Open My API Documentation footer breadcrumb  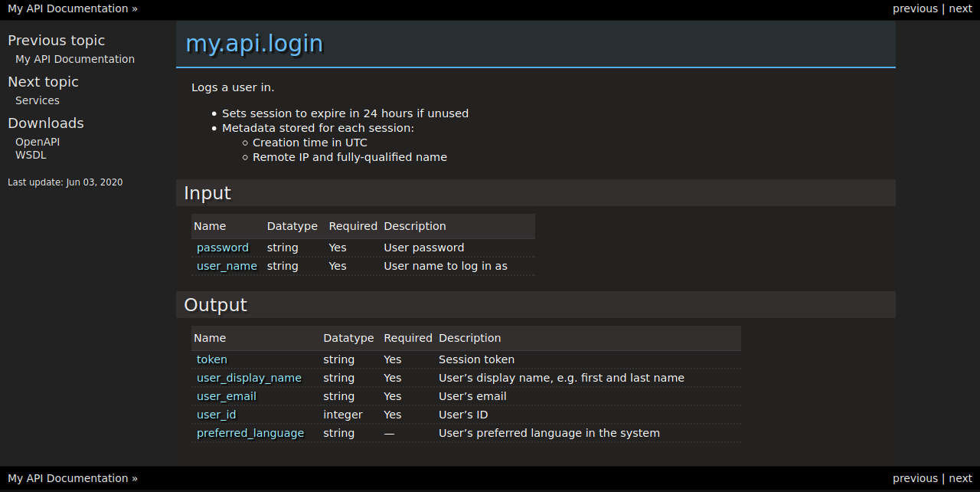pyautogui.click(x=67, y=478)
